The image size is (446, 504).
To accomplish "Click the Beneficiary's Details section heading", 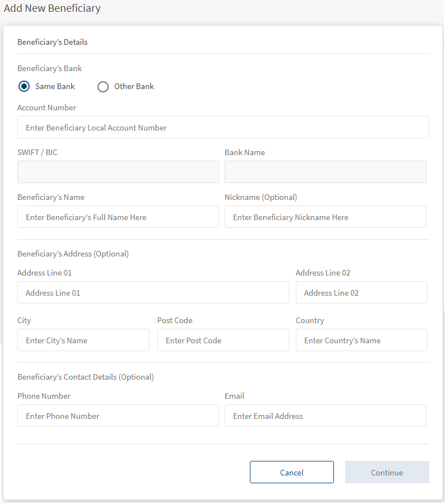I will pyautogui.click(x=53, y=42).
